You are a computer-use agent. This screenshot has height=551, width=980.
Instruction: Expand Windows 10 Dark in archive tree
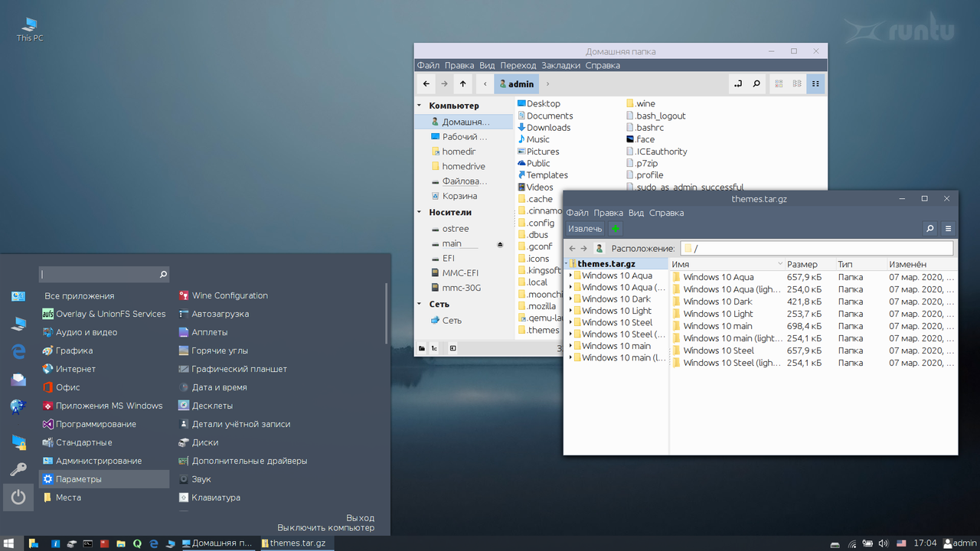[570, 299]
